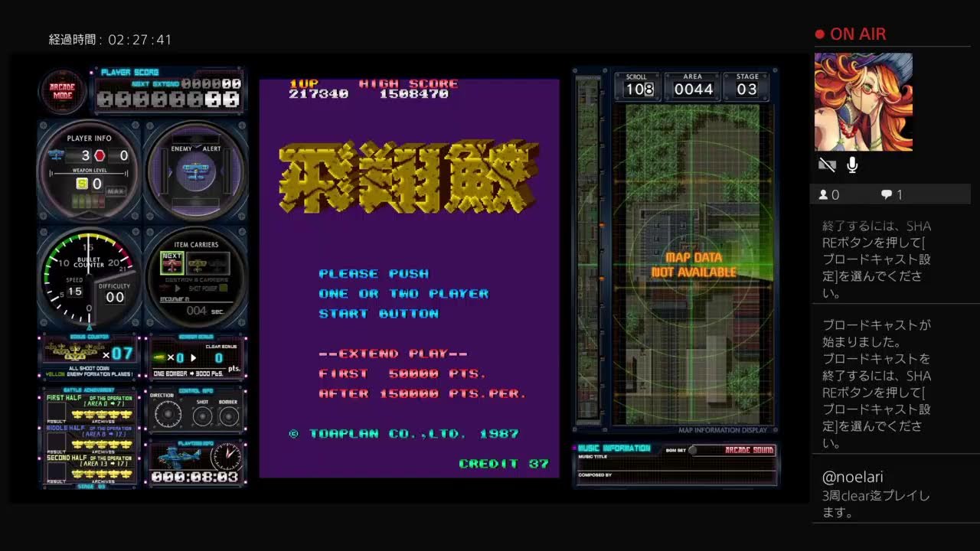
Task: Click the radar map display
Action: pyautogui.click(x=693, y=265)
